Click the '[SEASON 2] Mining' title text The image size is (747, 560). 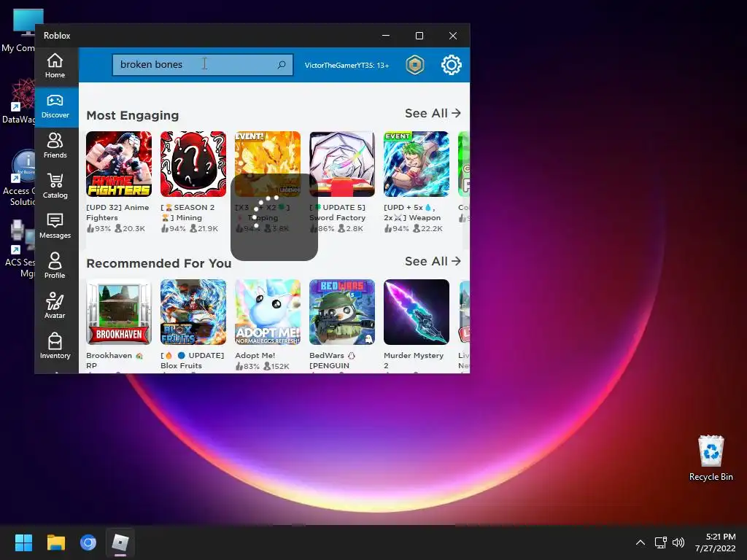pyautogui.click(x=187, y=212)
